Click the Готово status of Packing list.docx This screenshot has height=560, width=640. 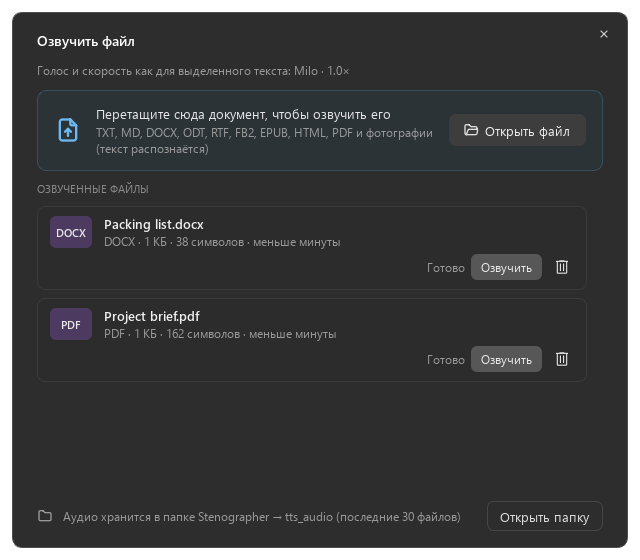point(446,268)
